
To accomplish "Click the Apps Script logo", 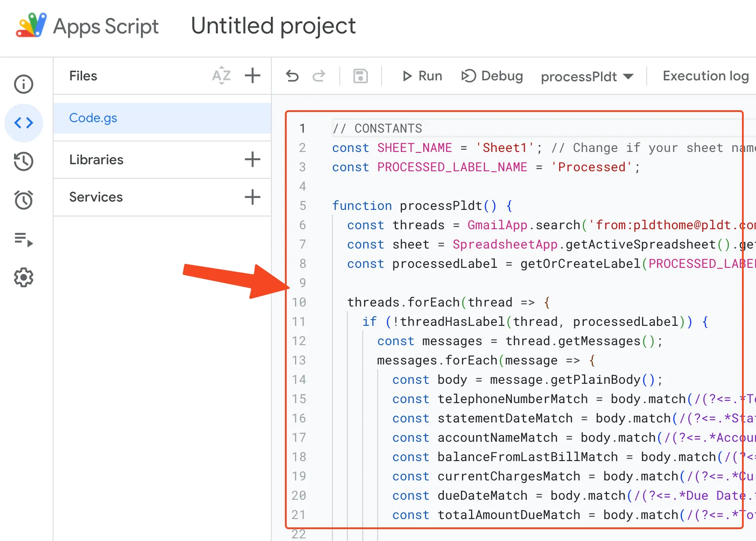I will 31,25.
